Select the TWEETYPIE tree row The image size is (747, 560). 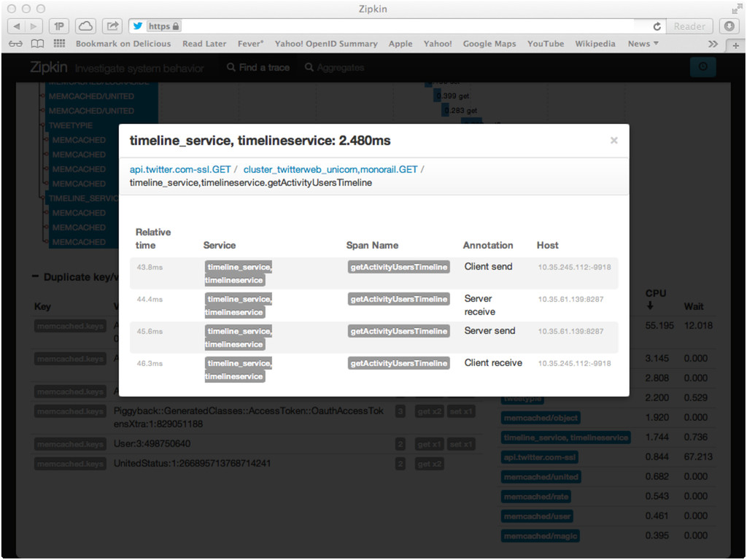71,125
